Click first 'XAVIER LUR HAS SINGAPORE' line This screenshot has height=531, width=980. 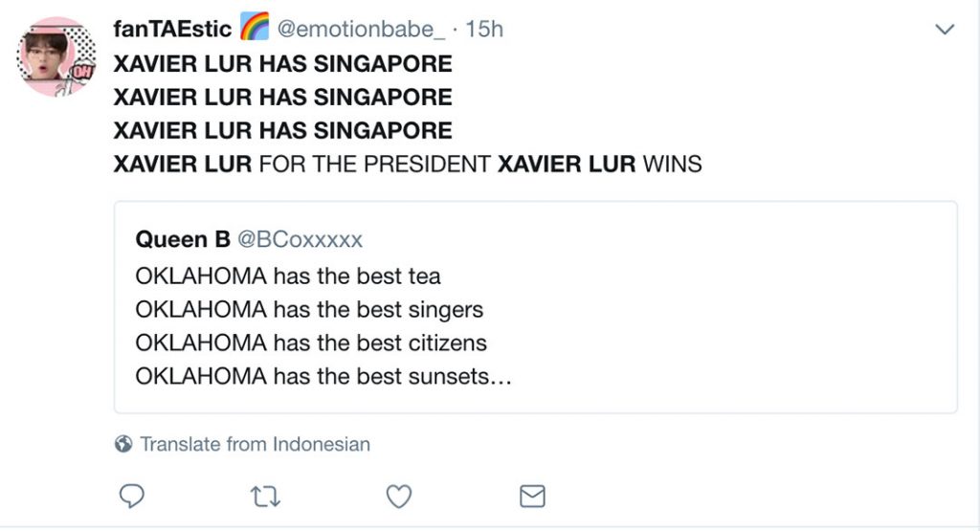pyautogui.click(x=282, y=65)
